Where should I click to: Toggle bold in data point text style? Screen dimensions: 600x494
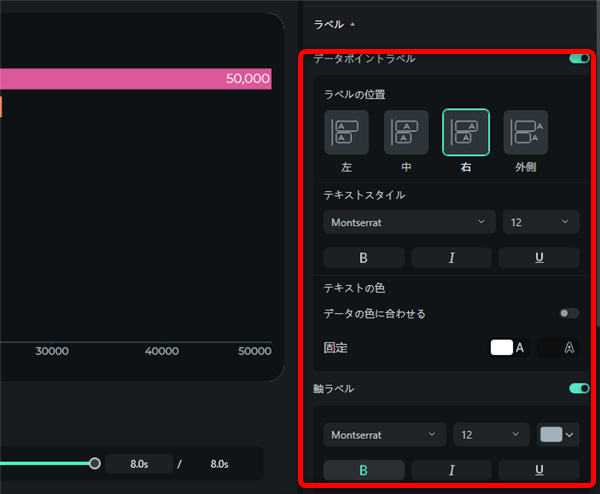click(x=364, y=258)
